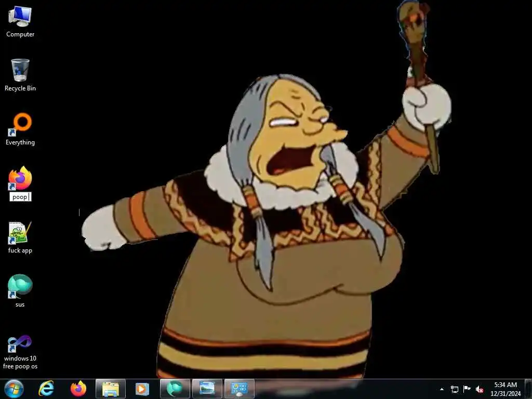532x399 pixels.
Task: Select 'windows 10 free poop os' shortcut icon
Action: [x=20, y=343]
